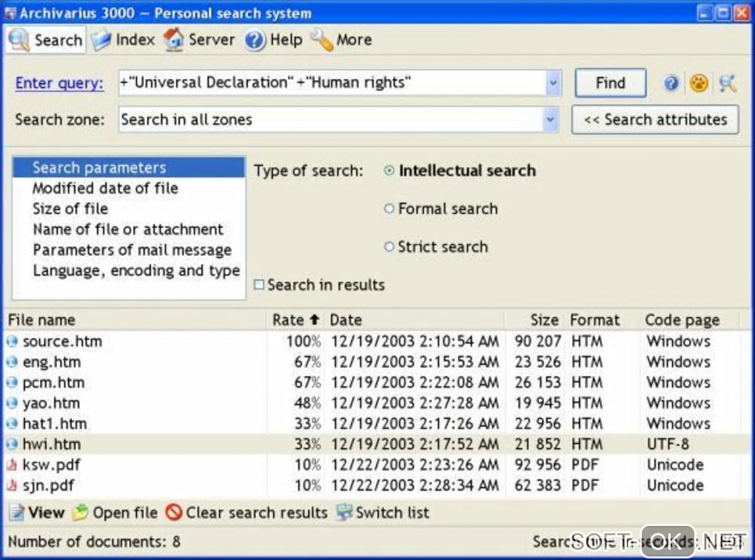Click the Open file label
The image size is (755, 560).
pyautogui.click(x=124, y=513)
